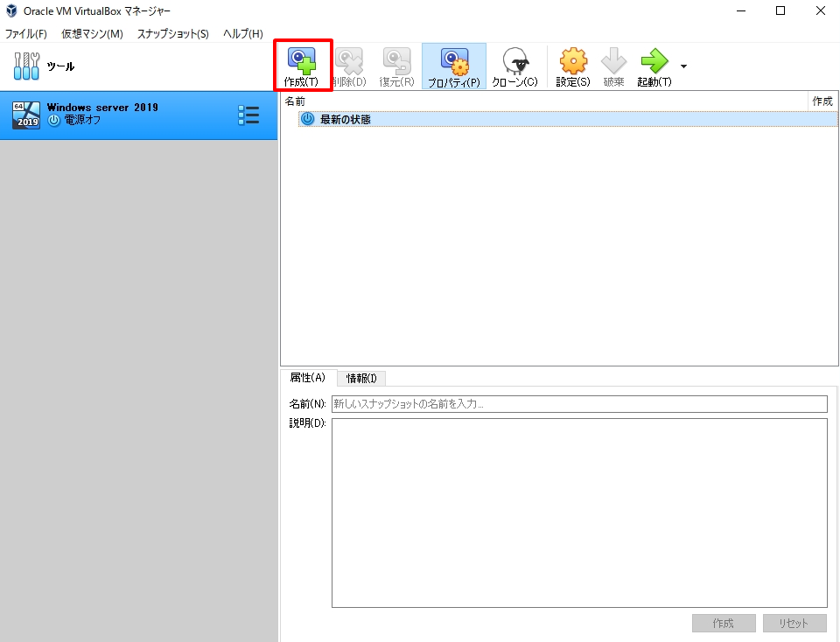Screen dimensions: 840x642
Task: Open the ヘルプ(H) menu
Action: 242,34
